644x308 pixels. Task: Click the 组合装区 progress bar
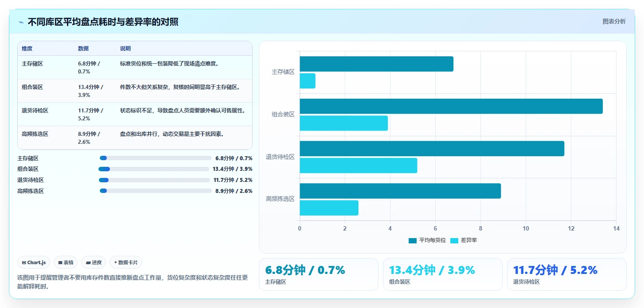[153, 169]
